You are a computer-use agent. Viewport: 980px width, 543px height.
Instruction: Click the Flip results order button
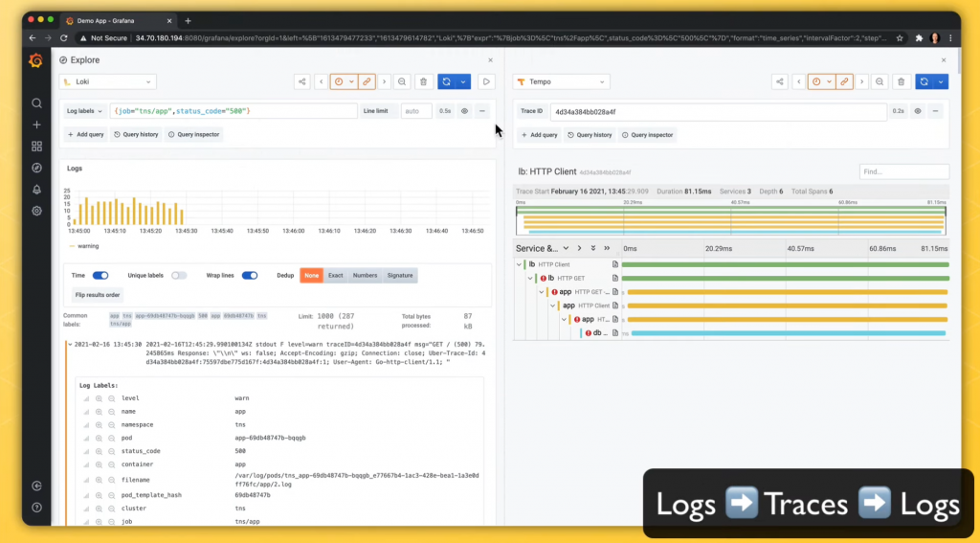click(x=98, y=295)
